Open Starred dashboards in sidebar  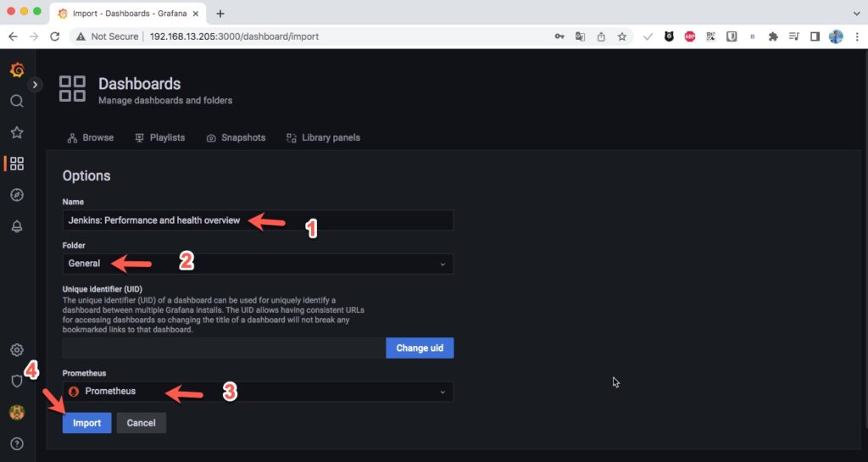coord(17,132)
